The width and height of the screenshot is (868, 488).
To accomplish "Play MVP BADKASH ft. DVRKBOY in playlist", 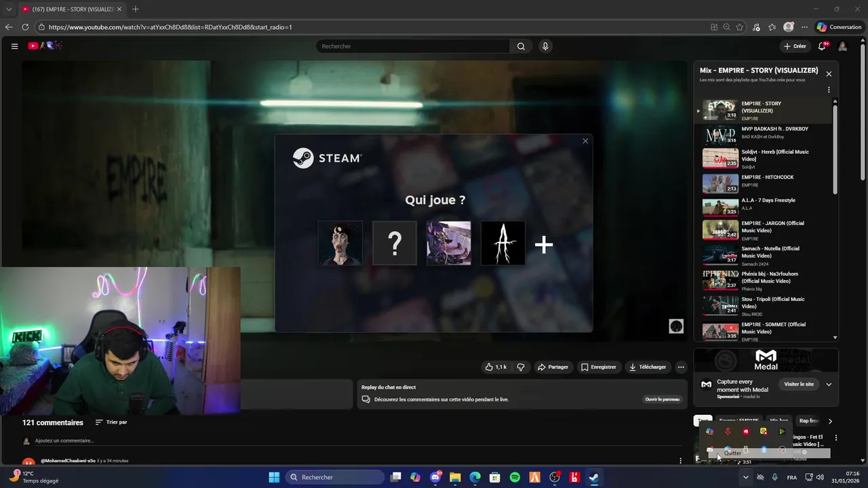I will click(763, 134).
